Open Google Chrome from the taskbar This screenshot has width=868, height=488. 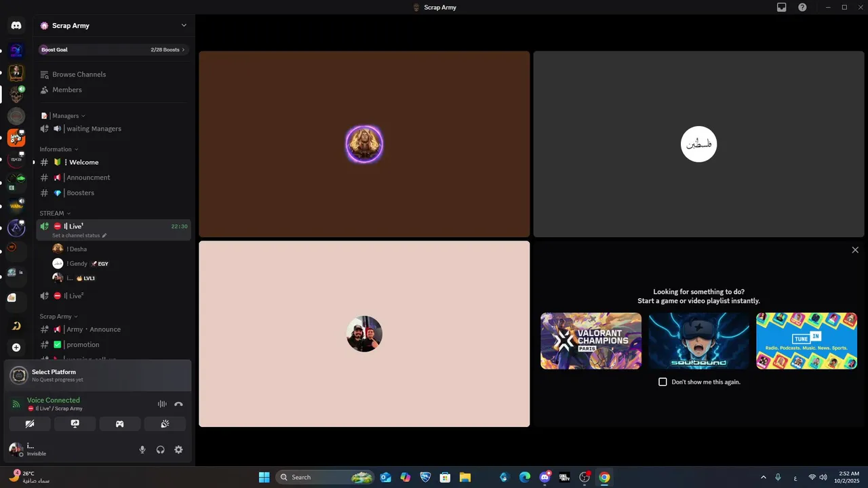coord(604,477)
